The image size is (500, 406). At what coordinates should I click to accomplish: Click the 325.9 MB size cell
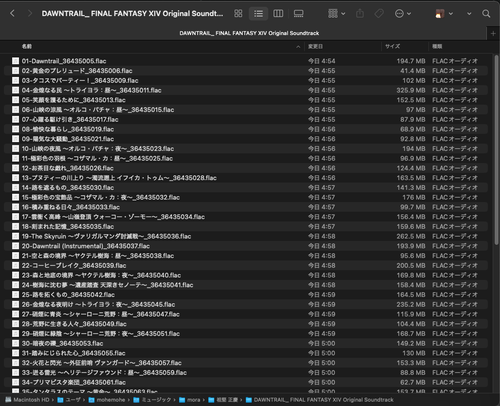tap(411, 90)
